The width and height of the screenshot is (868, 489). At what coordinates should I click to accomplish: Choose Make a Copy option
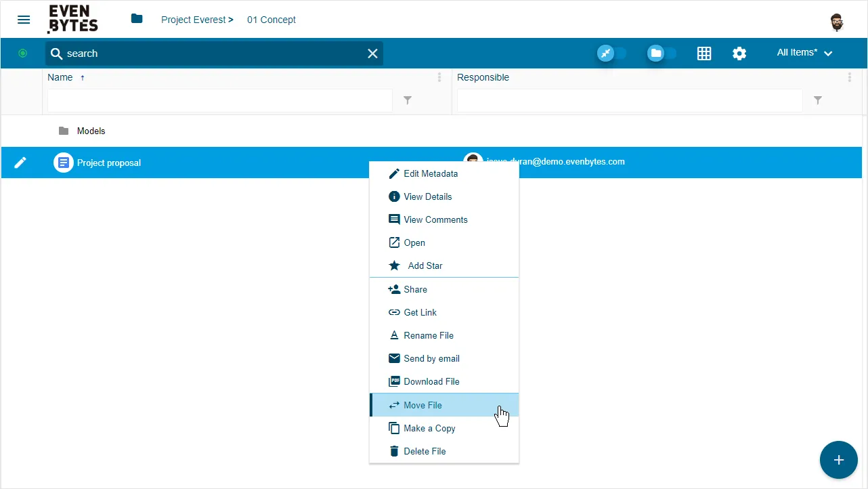click(444, 428)
